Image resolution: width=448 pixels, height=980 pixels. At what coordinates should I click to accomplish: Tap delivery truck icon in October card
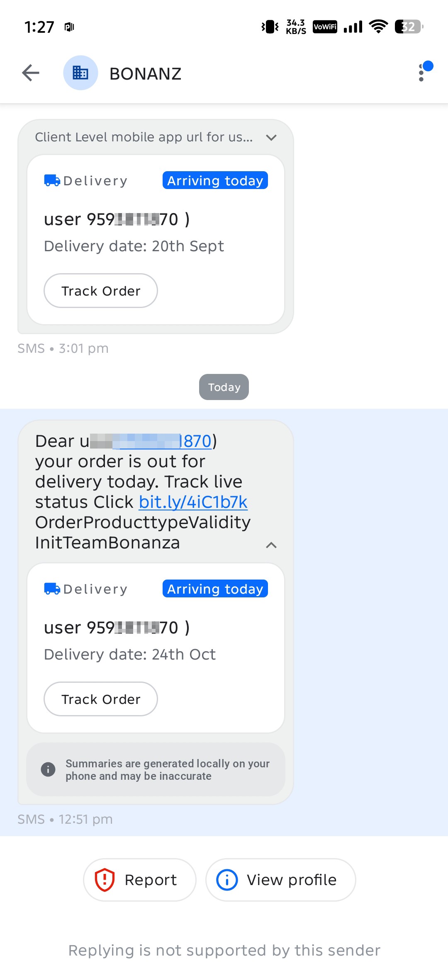pyautogui.click(x=52, y=589)
